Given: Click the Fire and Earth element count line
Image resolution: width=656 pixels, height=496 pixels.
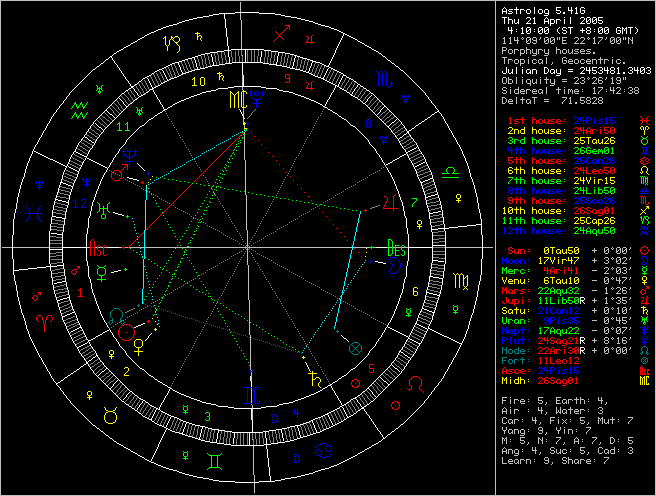Looking at the screenshot, I should pos(552,399).
